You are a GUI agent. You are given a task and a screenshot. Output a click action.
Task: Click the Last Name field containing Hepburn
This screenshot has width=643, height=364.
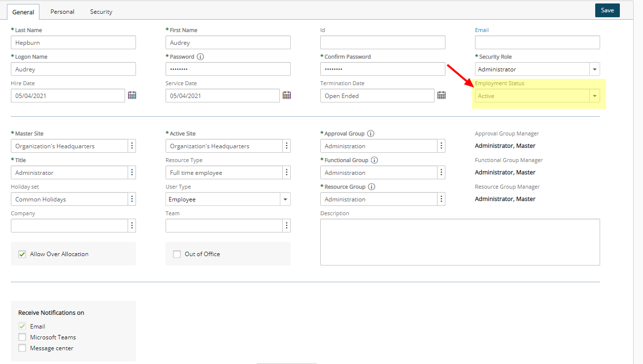pyautogui.click(x=73, y=43)
